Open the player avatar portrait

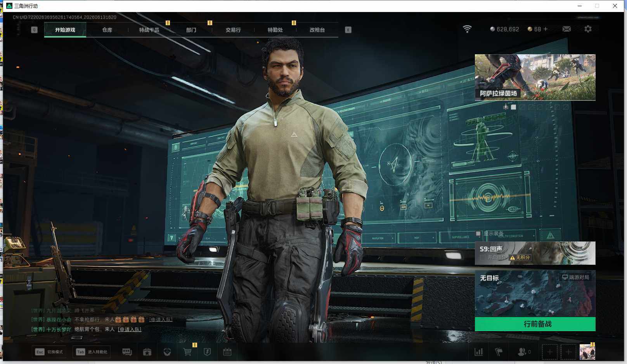click(587, 352)
